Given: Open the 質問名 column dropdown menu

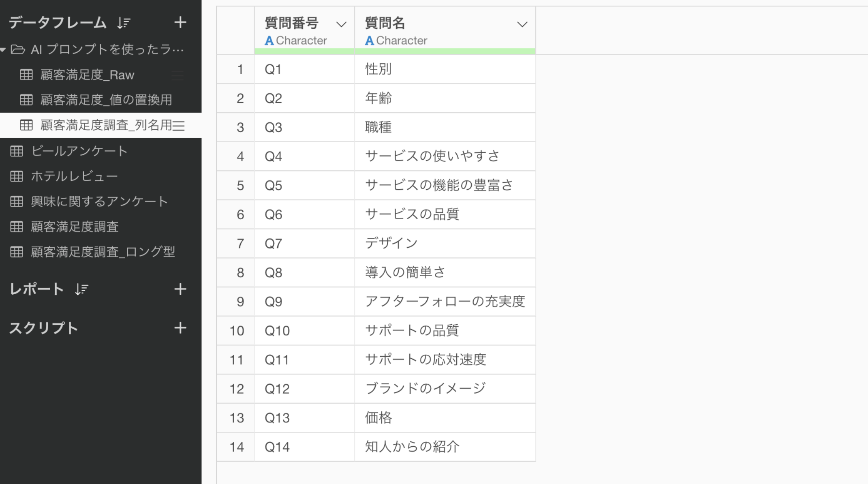Looking at the screenshot, I should (x=522, y=24).
